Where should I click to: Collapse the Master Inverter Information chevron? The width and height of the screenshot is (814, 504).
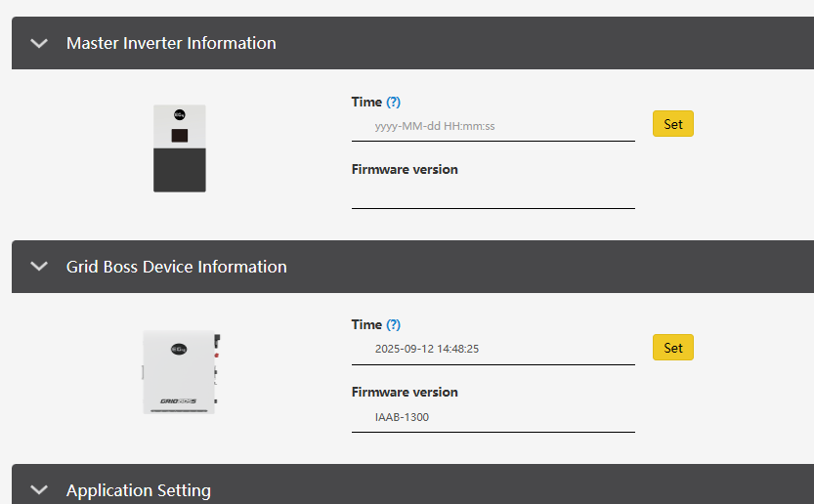(39, 43)
